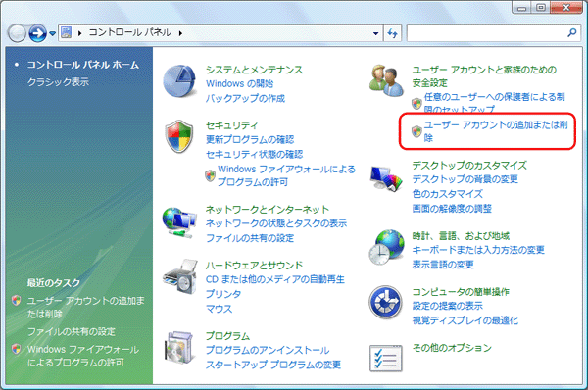The height and width of the screenshot is (390, 588).
Task: Click the shield icon beside ユーザー アカウントの追加または削除 in Recent Tasks
Action: [x=16, y=300]
